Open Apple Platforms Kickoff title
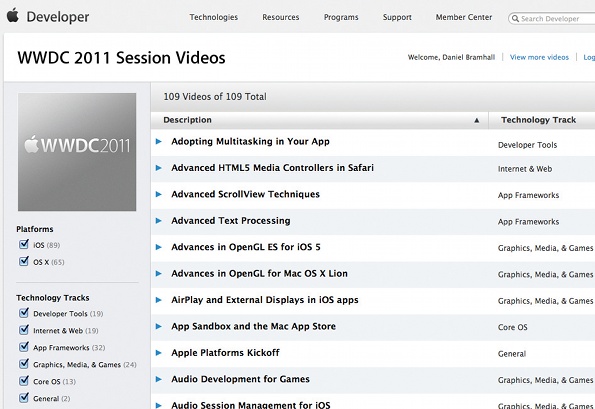Viewport: 595px width, 409px height. [x=225, y=353]
